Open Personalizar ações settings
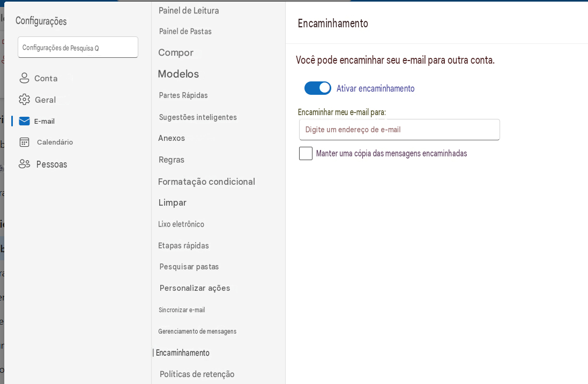The width and height of the screenshot is (588, 384). pos(195,288)
